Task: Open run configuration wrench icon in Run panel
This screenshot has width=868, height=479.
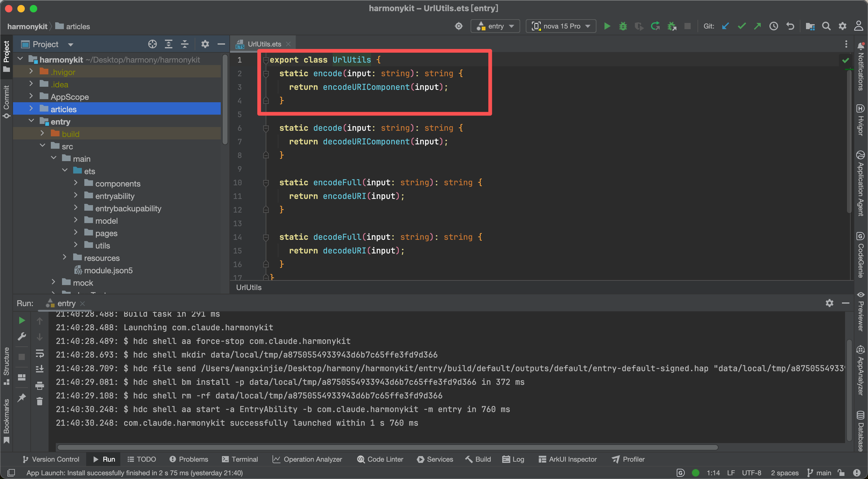Action: pos(22,336)
